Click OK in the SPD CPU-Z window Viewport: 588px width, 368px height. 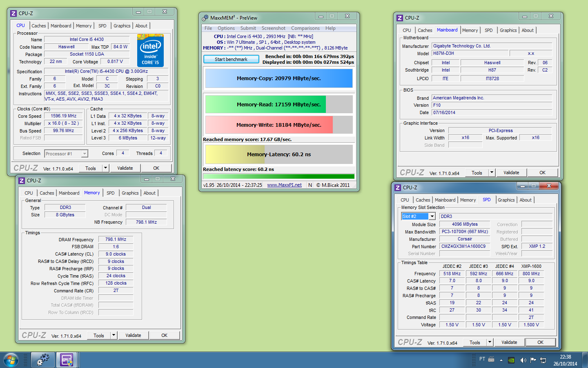point(540,342)
